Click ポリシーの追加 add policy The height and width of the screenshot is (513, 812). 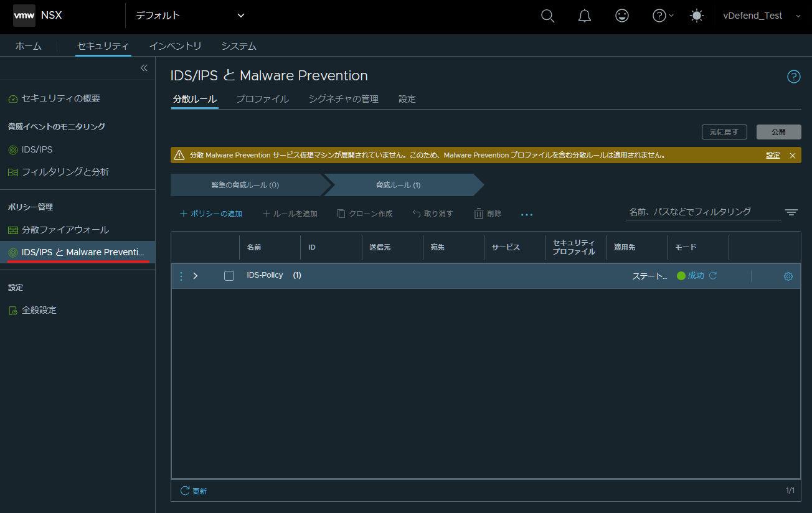(x=211, y=214)
